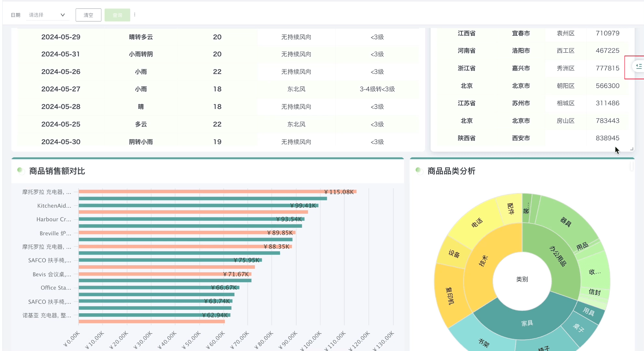Select value cell 783443

tap(608, 121)
